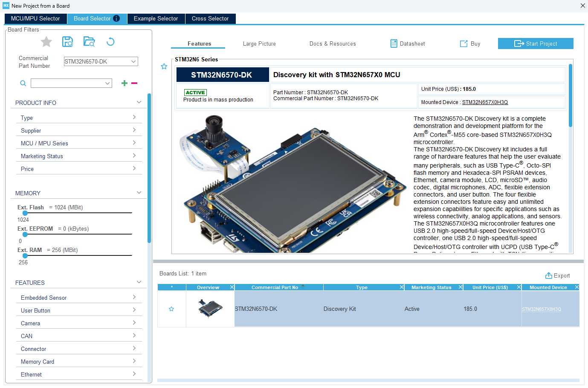Viewport: 588px width, 388px height.
Task: Click the favorites star filter icon
Action: [46, 42]
